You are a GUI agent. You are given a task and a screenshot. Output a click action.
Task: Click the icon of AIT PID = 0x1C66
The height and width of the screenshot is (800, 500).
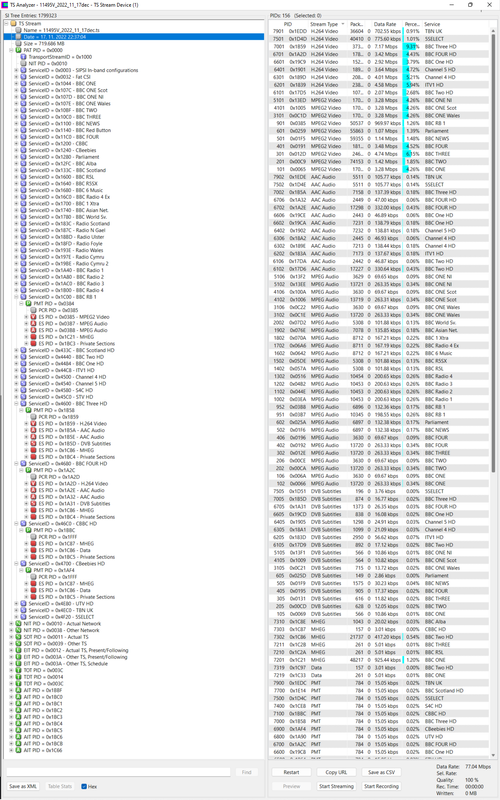(18, 750)
